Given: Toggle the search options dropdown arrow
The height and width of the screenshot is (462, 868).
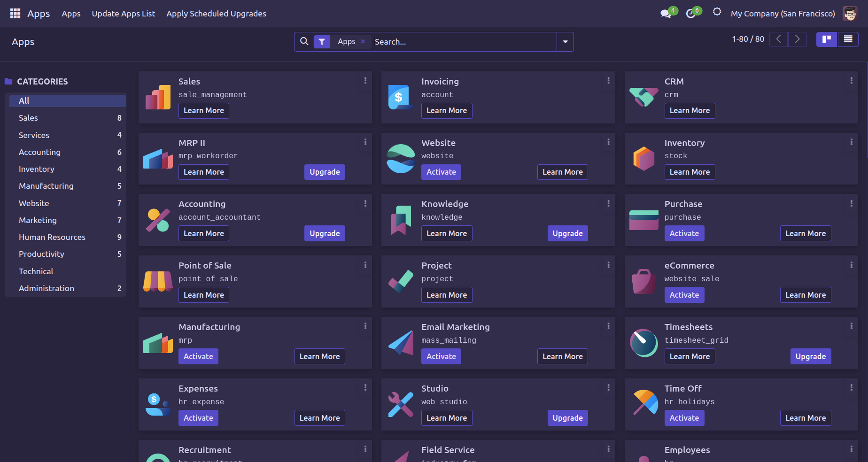Looking at the screenshot, I should (565, 42).
